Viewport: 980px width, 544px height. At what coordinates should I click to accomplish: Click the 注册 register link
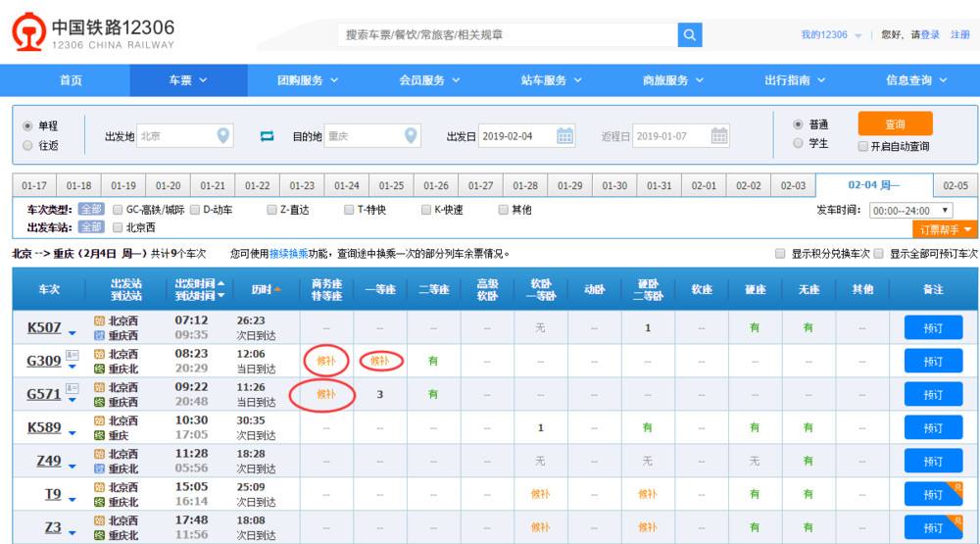[960, 35]
